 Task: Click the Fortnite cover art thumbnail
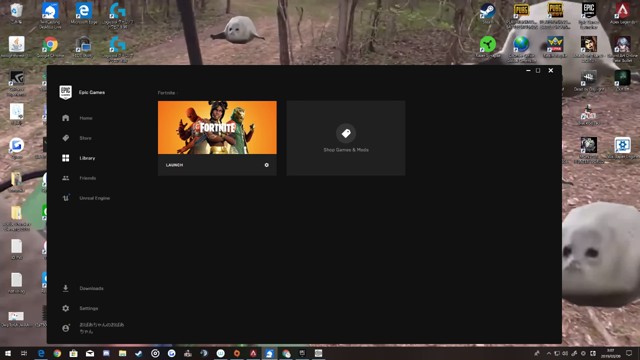pos(217,127)
